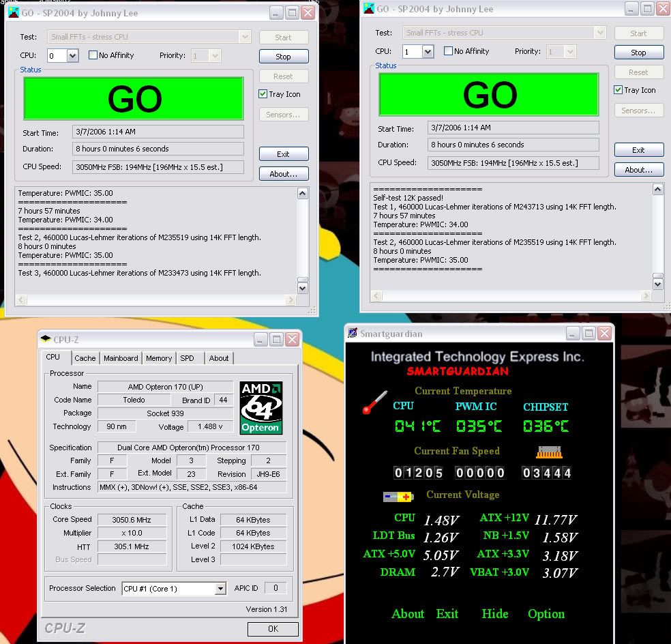
Task: Click horizontal scroll right arrow in left SP2004 log
Action: (290, 299)
